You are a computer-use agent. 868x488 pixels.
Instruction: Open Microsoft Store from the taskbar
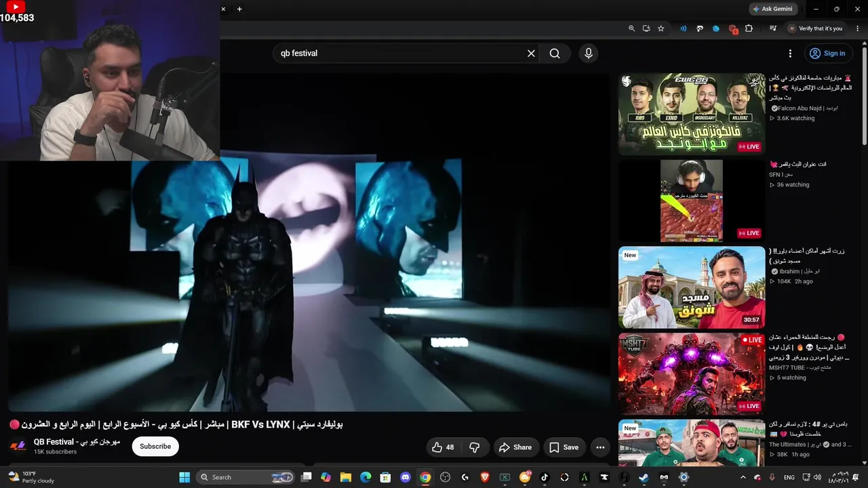[x=385, y=477]
